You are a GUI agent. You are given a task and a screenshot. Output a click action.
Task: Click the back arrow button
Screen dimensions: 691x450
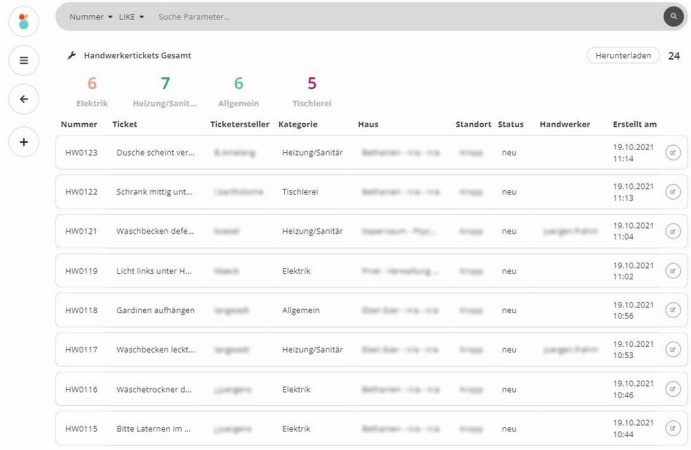pos(24,99)
